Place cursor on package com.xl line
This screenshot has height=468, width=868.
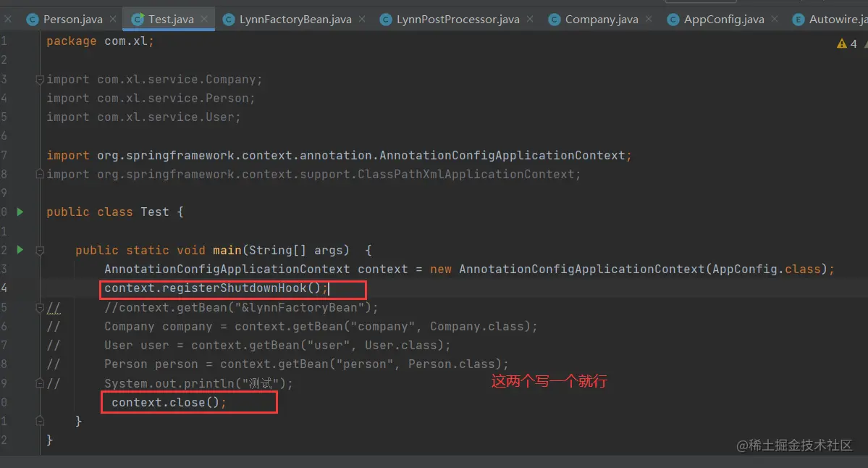click(100, 41)
